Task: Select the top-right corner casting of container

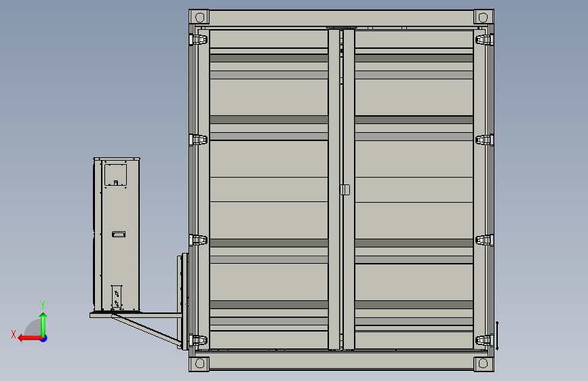Action: (x=484, y=17)
